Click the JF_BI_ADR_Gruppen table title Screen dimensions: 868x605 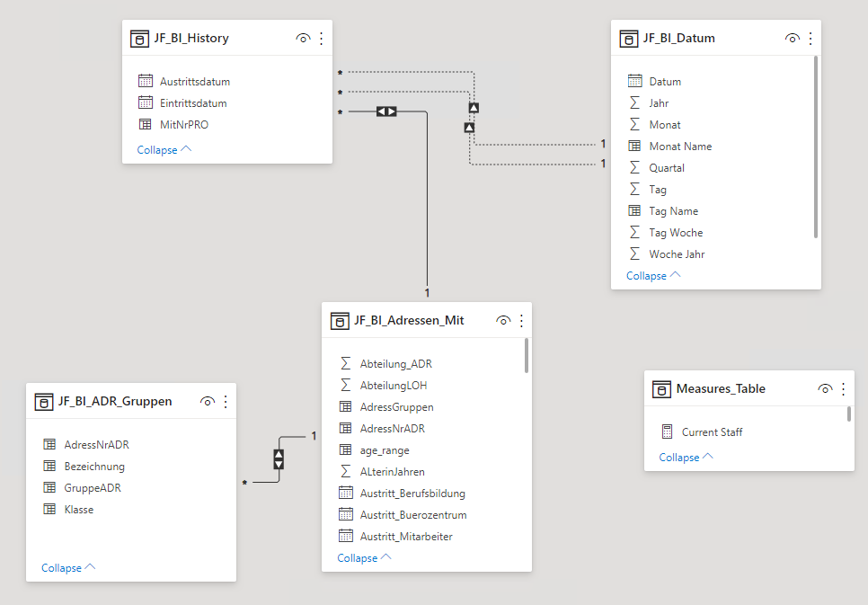(115, 401)
